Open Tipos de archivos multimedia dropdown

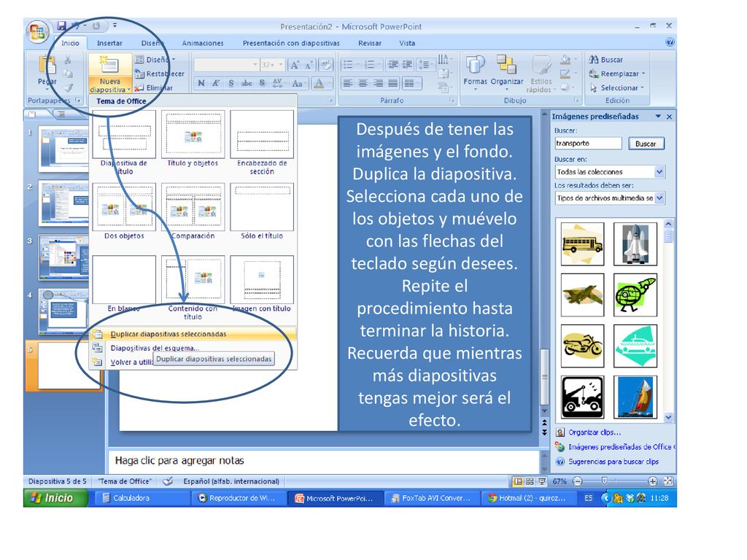(659, 198)
